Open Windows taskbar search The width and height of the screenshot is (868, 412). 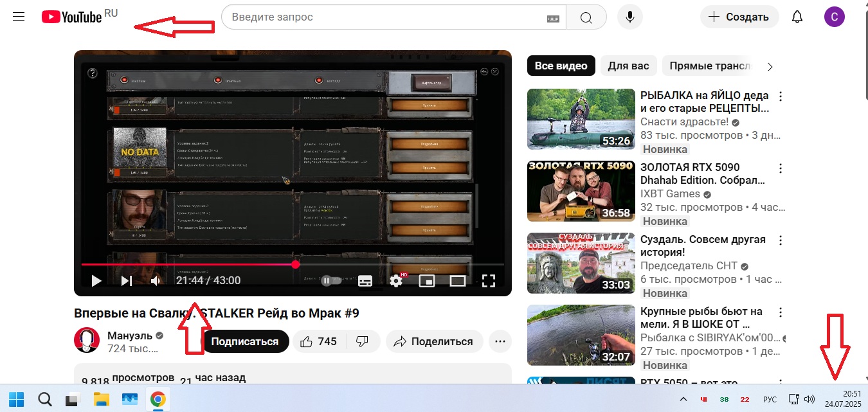(44, 399)
